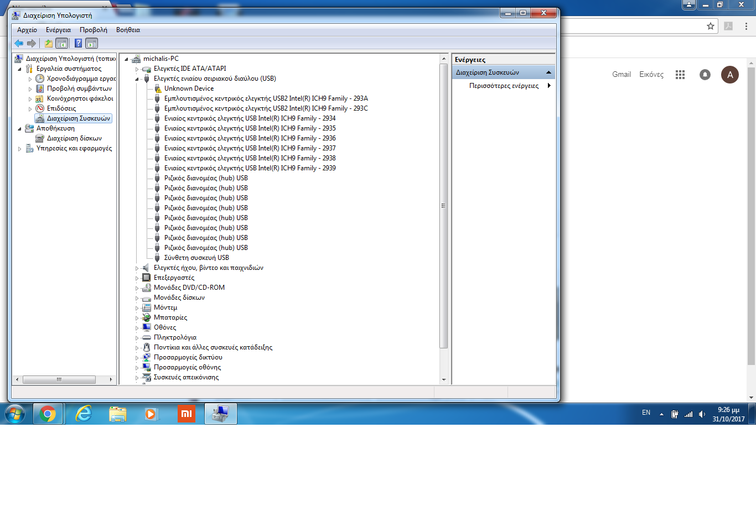Viewport: 756px width, 532px height.
Task: Open Google Chrome from the taskbar
Action: coord(48,414)
